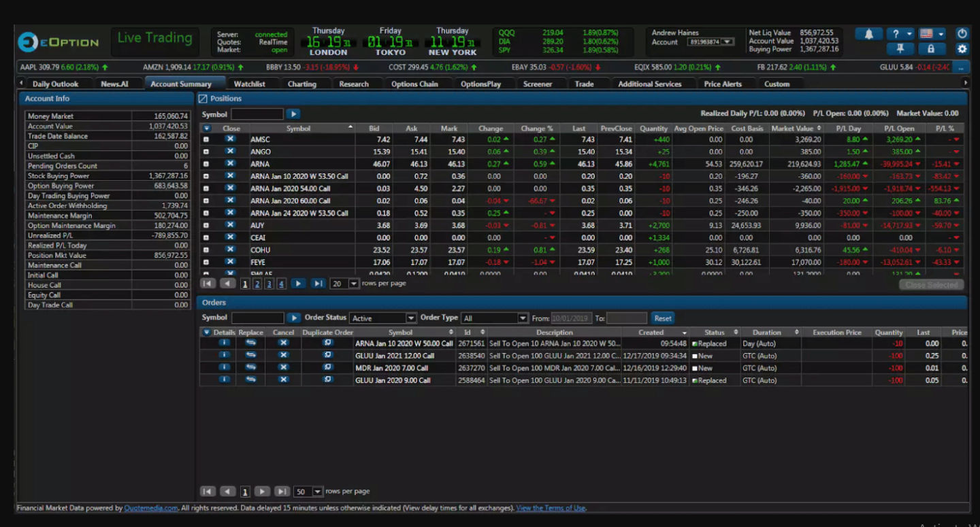Open the Watchlist tab

(x=250, y=84)
